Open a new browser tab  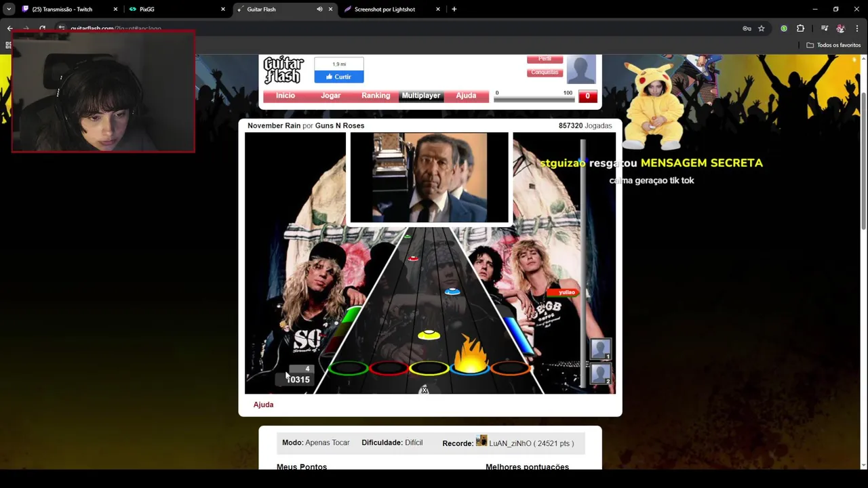click(x=454, y=9)
